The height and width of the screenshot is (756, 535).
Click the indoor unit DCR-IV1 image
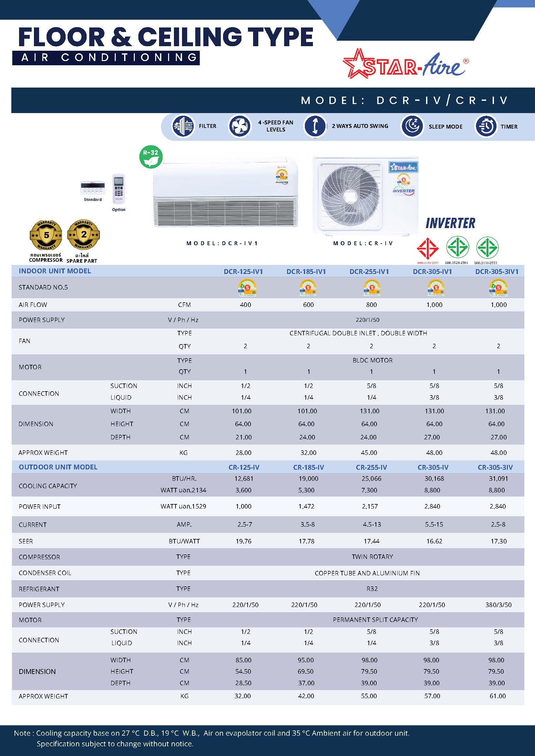click(225, 193)
